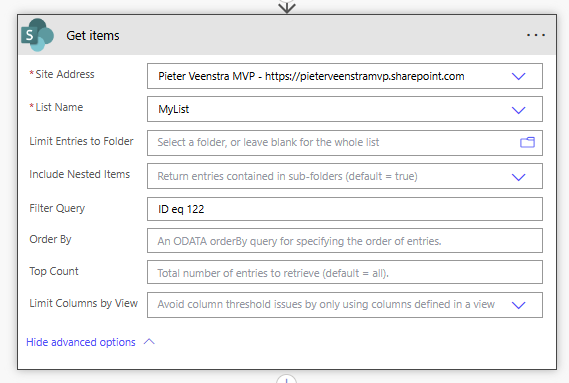Click the Limit Columns by View label

point(83,303)
